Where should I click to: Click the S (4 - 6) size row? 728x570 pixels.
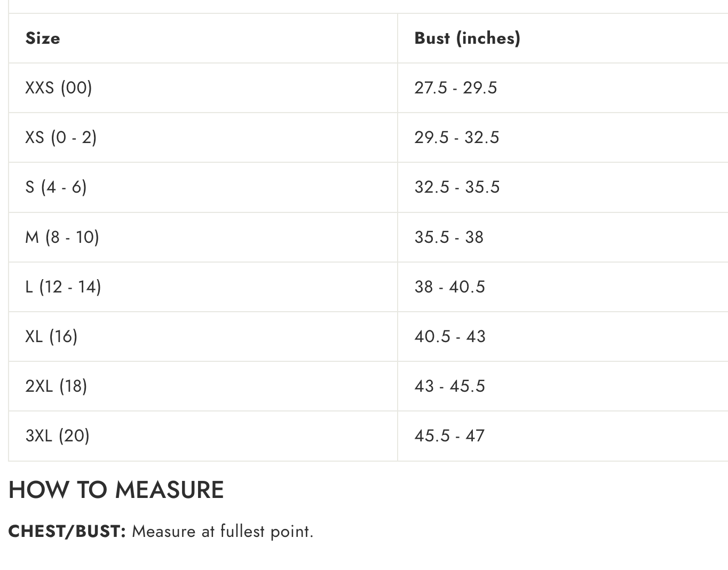(56, 187)
